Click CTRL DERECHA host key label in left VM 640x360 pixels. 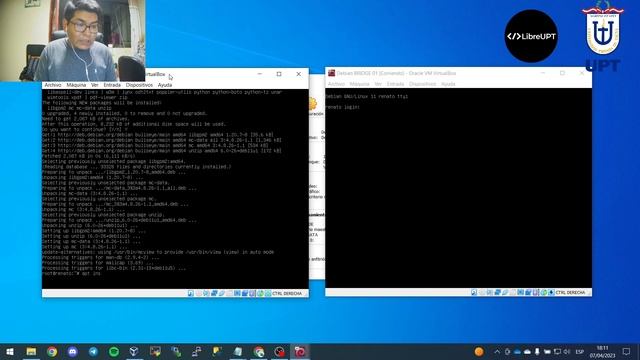287,293
